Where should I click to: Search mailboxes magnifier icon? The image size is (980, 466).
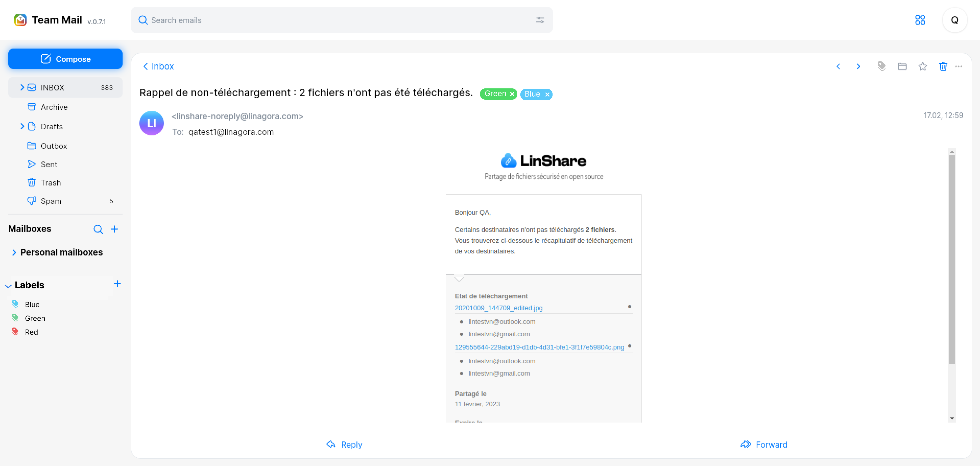[98, 229]
